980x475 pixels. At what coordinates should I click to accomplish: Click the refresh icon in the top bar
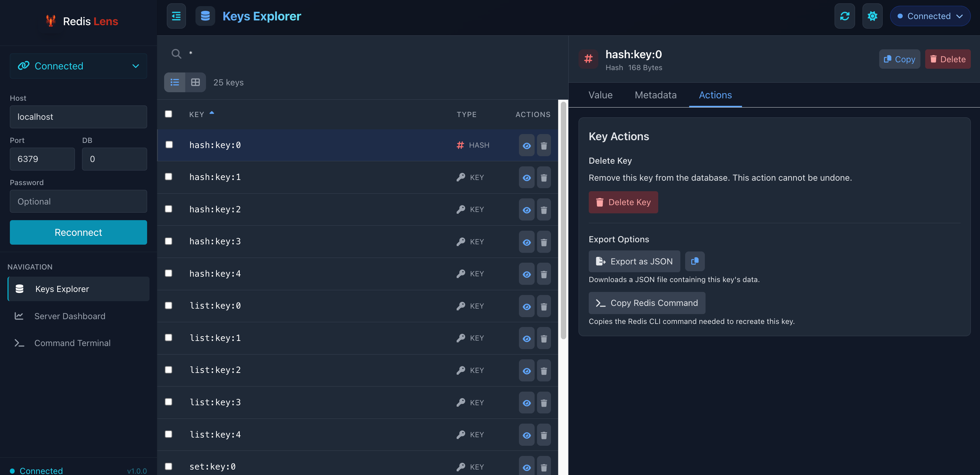(844, 16)
